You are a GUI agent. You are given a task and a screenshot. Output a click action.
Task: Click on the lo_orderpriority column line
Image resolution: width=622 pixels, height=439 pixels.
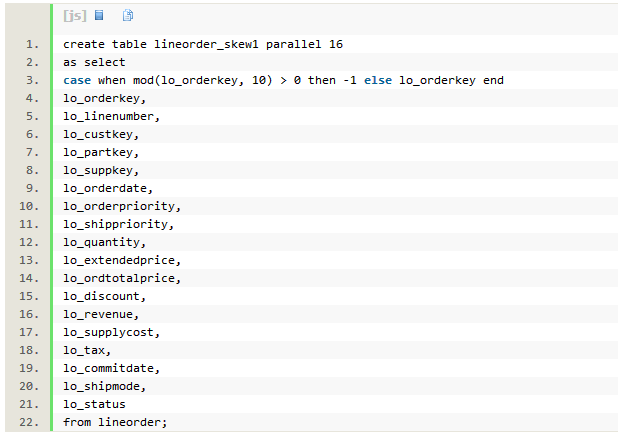point(121,206)
